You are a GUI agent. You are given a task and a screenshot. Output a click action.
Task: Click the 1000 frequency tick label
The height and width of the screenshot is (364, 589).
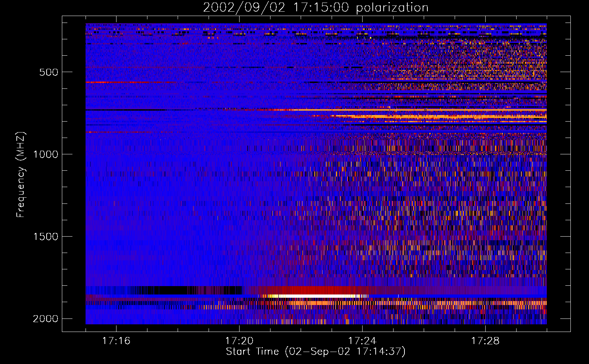click(x=46, y=154)
